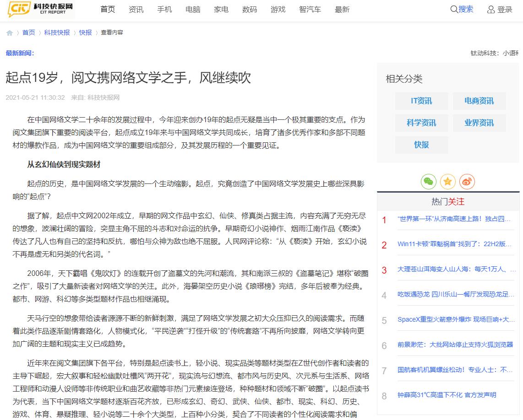Open the 最新 nav menu

342,9
